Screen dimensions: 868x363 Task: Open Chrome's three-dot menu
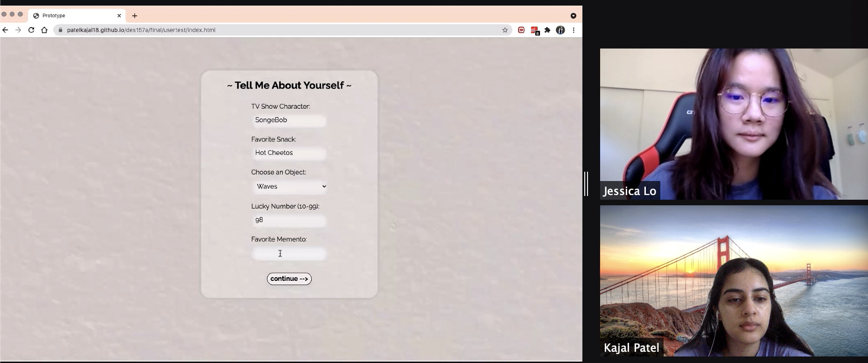574,30
